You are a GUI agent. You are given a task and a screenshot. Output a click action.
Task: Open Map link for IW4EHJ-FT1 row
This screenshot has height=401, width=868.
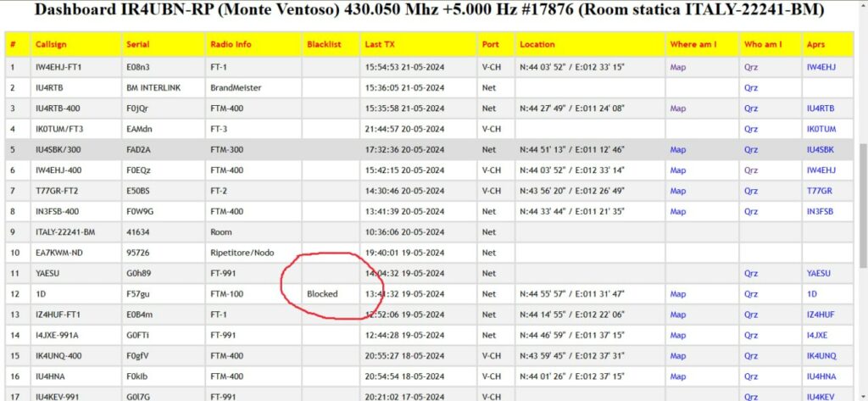coord(677,68)
